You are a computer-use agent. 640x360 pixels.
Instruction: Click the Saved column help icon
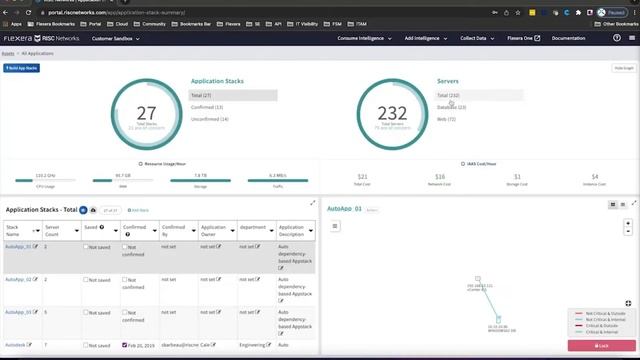[x=102, y=227]
